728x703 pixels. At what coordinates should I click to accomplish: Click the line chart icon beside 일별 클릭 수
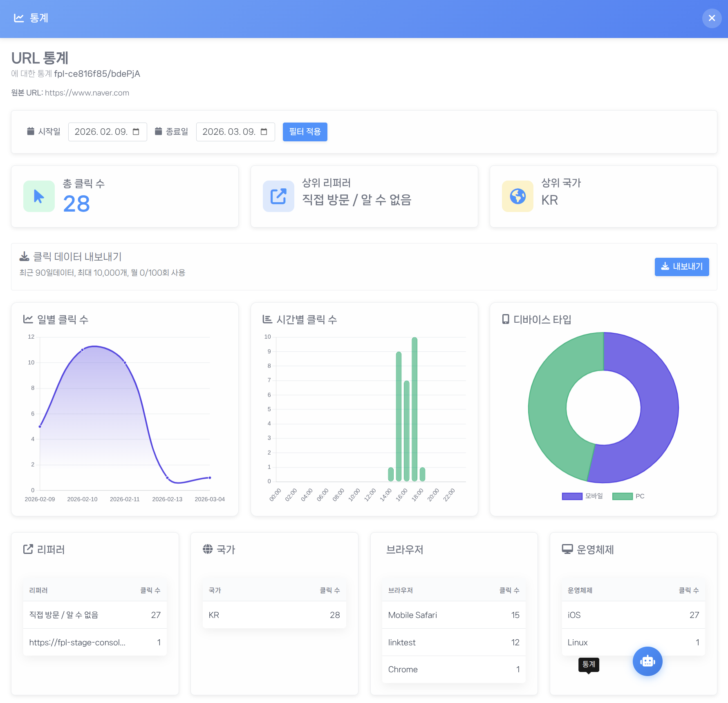click(27, 319)
